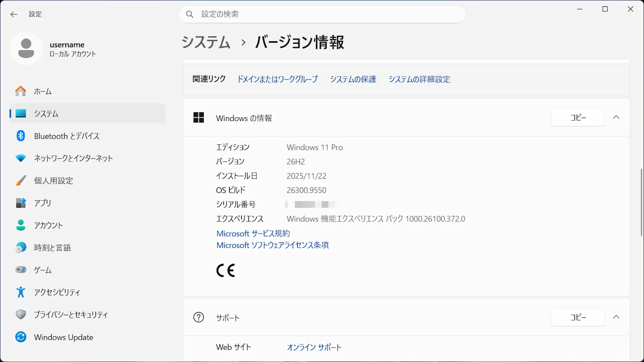Screen dimensions: 644x362
Task: Select the 26H2 version value
Action: [296, 162]
